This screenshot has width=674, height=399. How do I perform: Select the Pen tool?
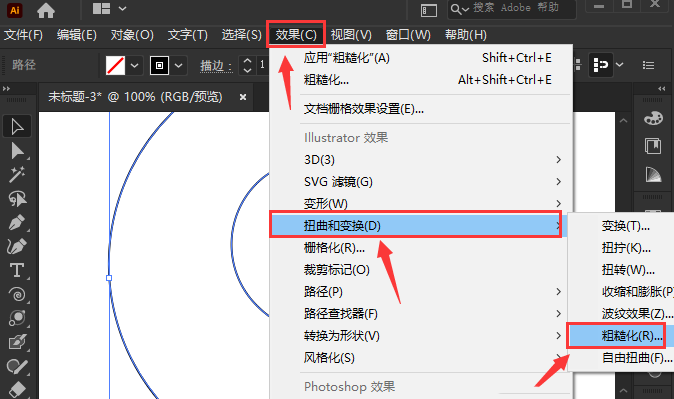[17, 223]
